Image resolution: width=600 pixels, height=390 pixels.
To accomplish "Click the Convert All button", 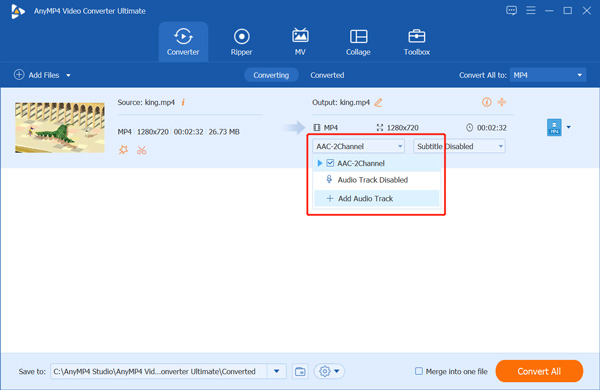I will click(x=539, y=371).
